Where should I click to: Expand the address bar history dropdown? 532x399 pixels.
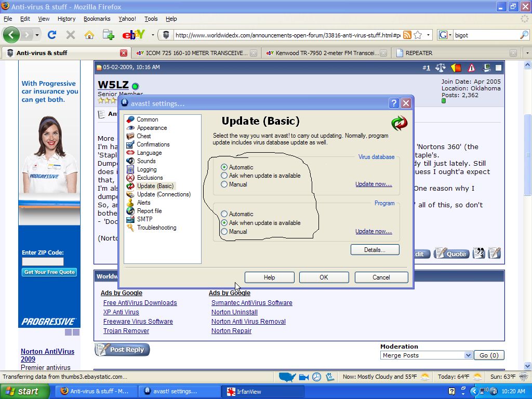pos(429,35)
